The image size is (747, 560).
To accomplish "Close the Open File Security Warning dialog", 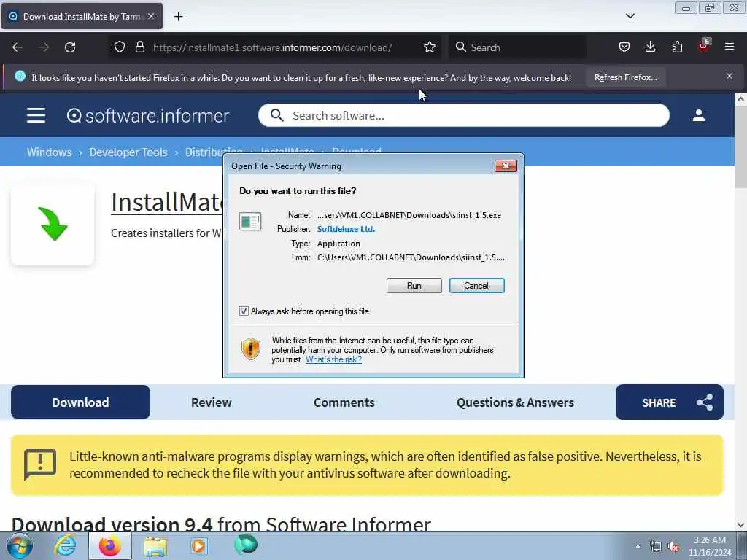I will [506, 166].
